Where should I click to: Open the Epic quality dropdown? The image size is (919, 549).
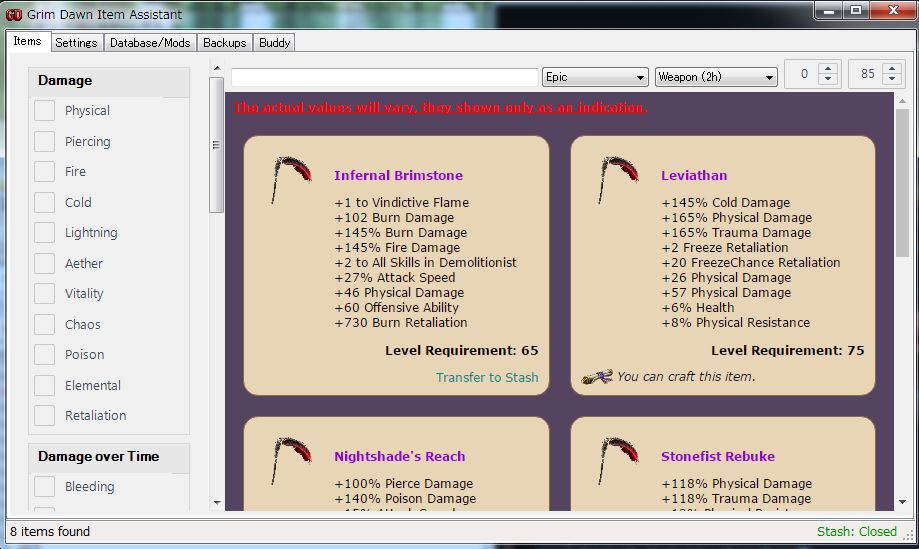[595, 77]
